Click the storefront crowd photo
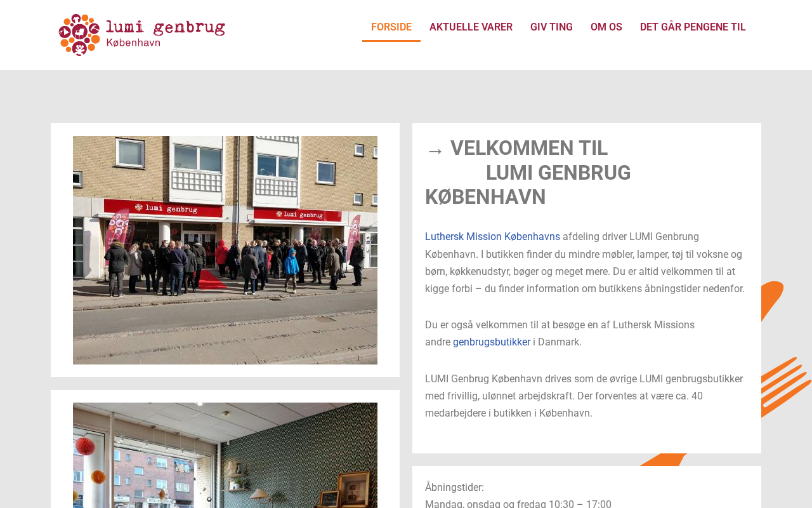The image size is (812, 508). pyautogui.click(x=225, y=250)
